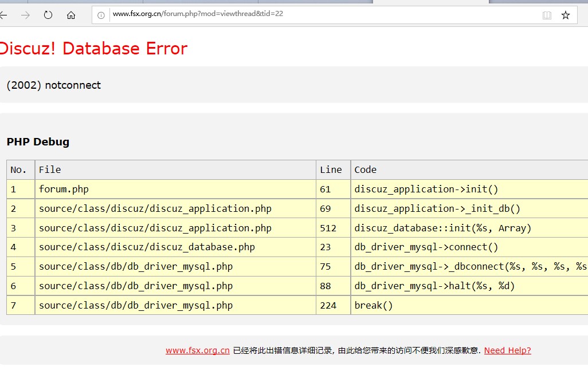The image size is (588, 375).
Task: Click the Line column header
Action: (x=331, y=169)
